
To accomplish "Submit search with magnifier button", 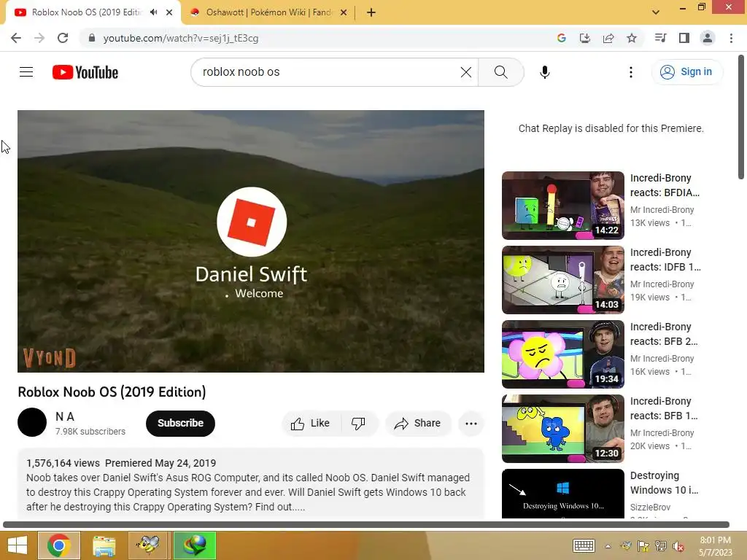I will point(500,72).
